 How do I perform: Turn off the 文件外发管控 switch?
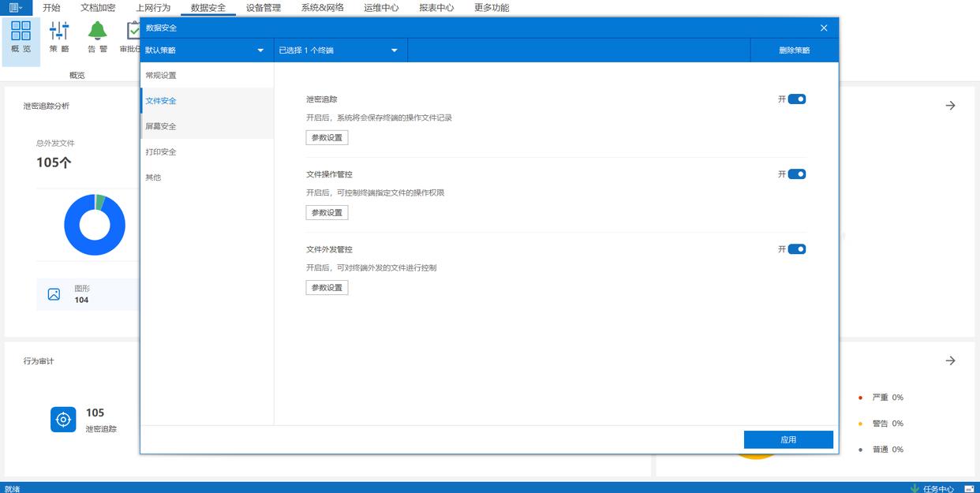tap(796, 249)
